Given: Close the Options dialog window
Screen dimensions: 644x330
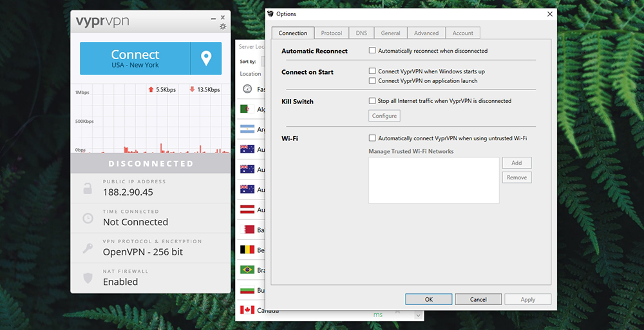Looking at the screenshot, I should [x=549, y=14].
